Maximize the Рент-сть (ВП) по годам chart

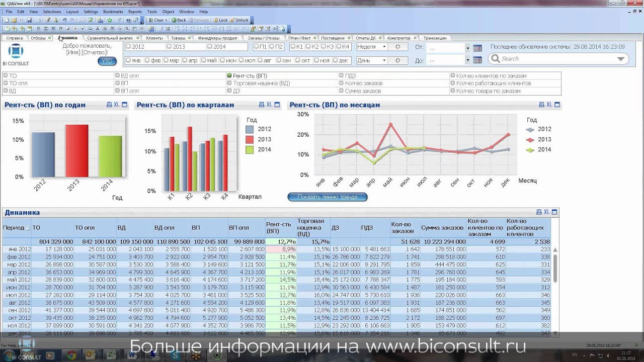coord(125,105)
